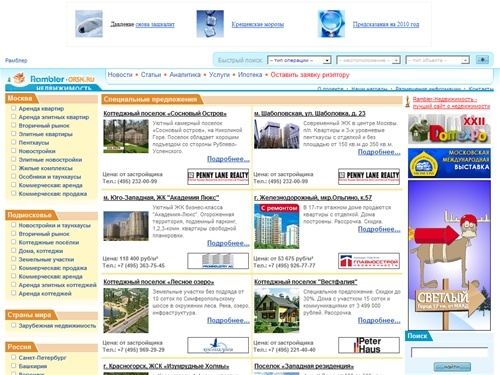This screenshot has width=500, height=375.
Task: Click the quick search go arrow button
Action: click(x=482, y=60)
